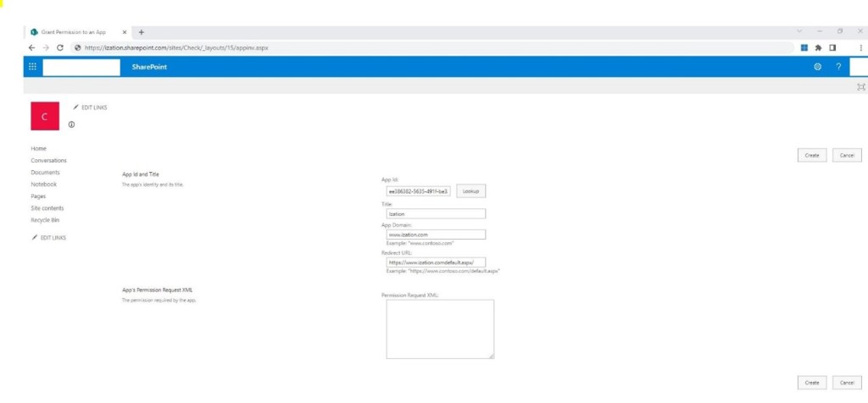The width and height of the screenshot is (868, 403).
Task: Open the browser extensions puzzle icon
Action: coord(818,47)
